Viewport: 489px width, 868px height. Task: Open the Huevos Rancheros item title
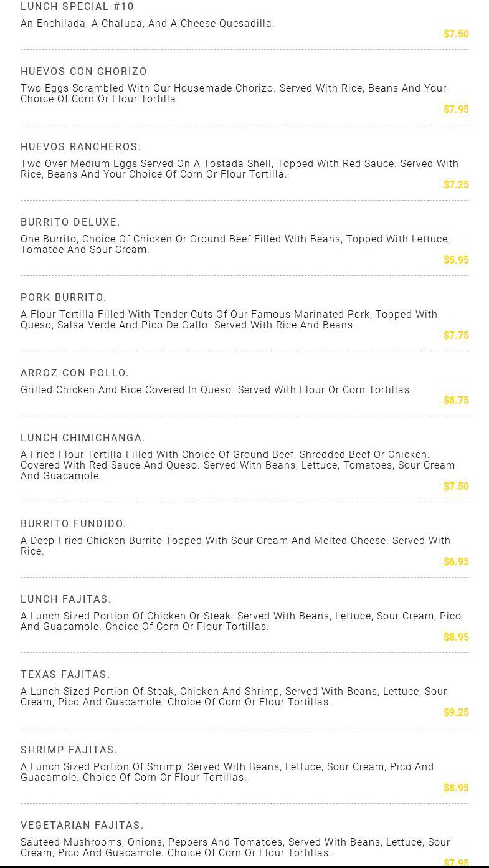[81, 147]
